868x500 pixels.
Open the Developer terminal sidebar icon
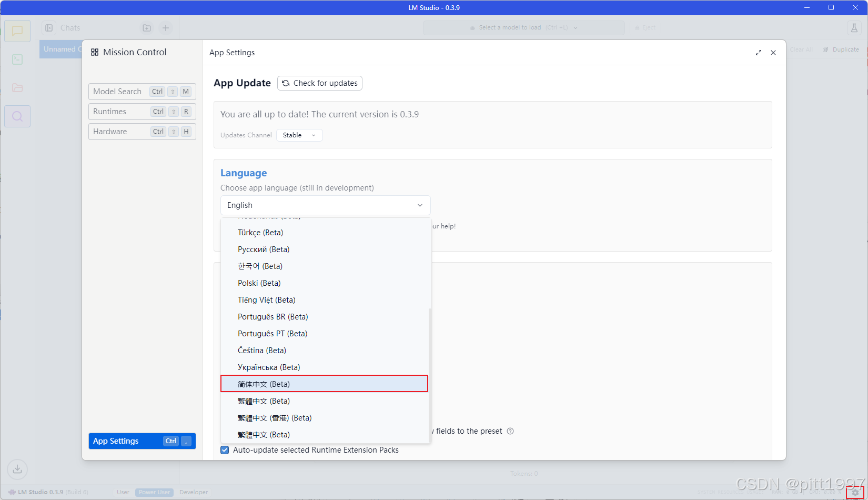17,59
